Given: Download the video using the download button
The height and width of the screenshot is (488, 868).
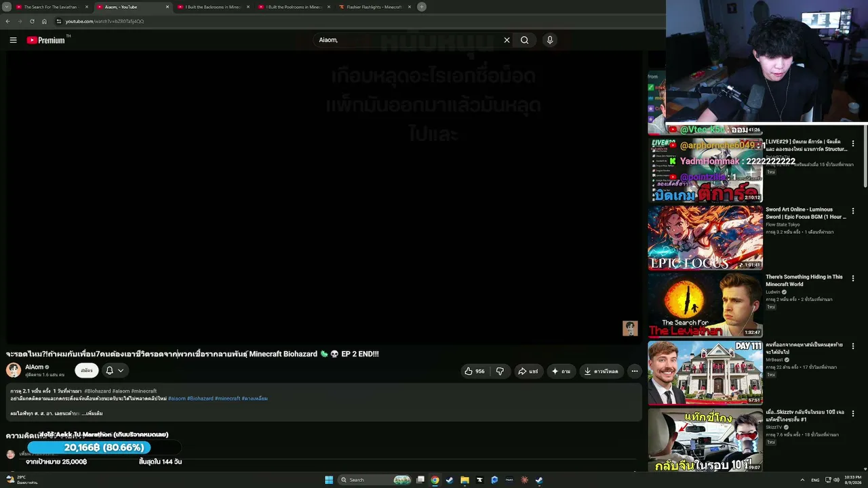Looking at the screenshot, I should [x=601, y=371].
